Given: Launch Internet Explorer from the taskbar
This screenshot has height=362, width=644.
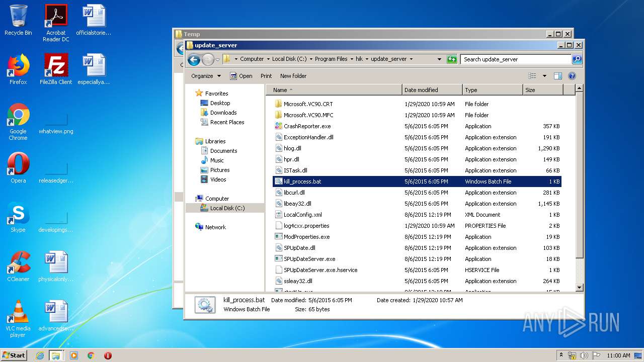Looking at the screenshot, I should pyautogui.click(x=40, y=355).
